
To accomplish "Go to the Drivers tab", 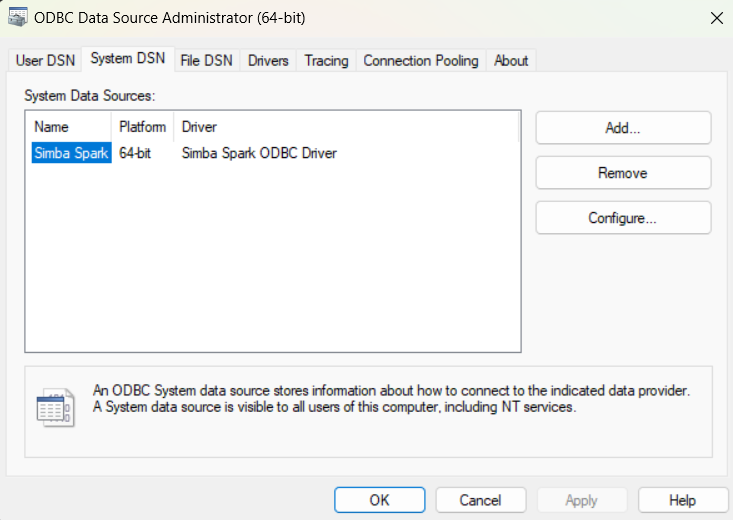I will pos(268,61).
